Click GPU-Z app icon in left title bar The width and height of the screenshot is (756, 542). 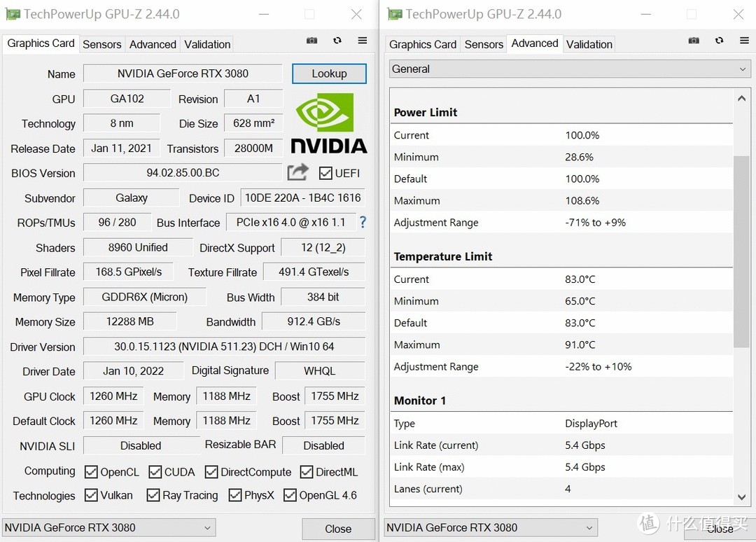coord(13,15)
